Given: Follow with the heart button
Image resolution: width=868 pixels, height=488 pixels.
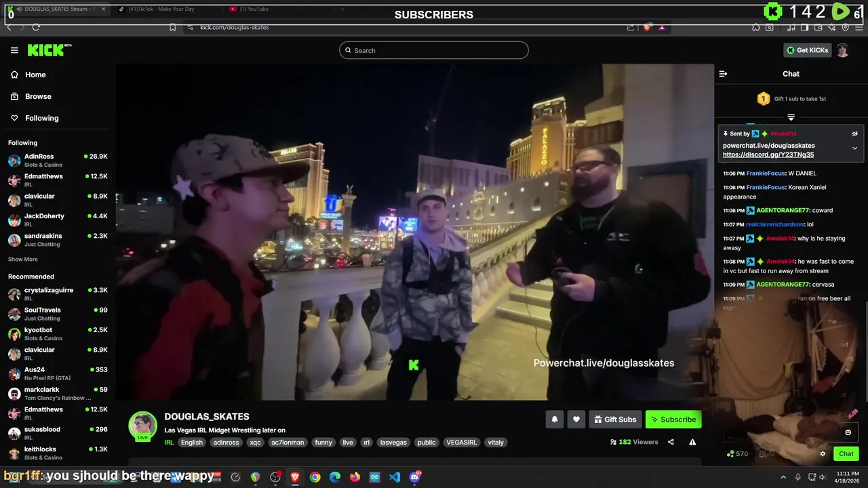Looking at the screenshot, I should point(576,420).
